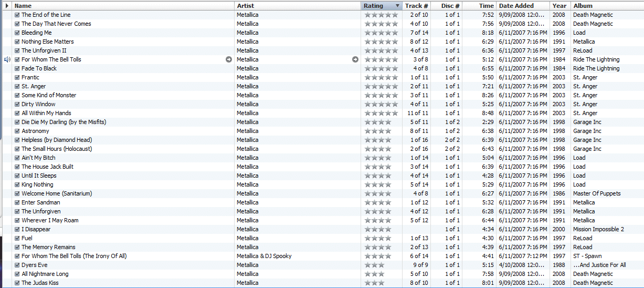Select the Fuel track name

point(27,238)
